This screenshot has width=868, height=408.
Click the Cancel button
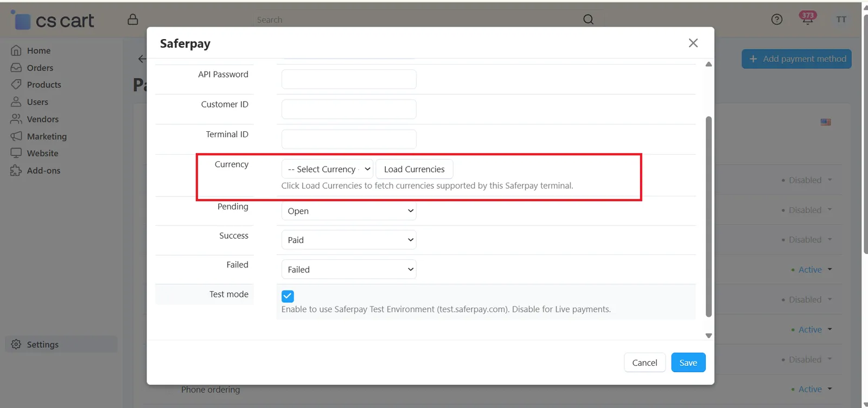(x=644, y=362)
